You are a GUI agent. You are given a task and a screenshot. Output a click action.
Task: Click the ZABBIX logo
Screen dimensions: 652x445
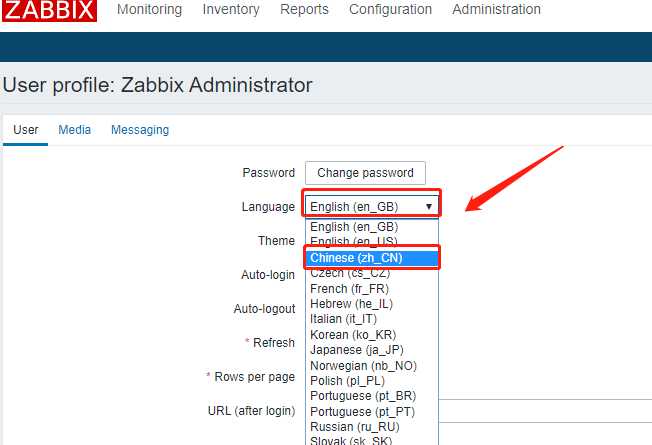coord(49,10)
